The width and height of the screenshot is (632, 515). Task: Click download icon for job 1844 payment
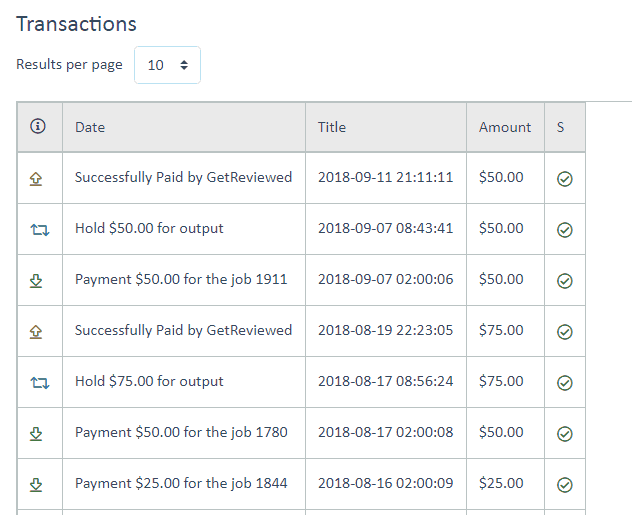[x=39, y=484]
